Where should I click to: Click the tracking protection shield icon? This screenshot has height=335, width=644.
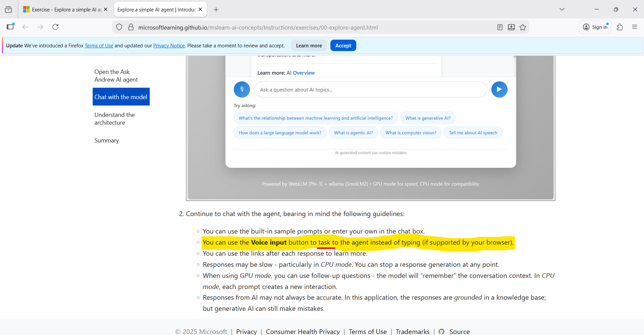[119, 27]
